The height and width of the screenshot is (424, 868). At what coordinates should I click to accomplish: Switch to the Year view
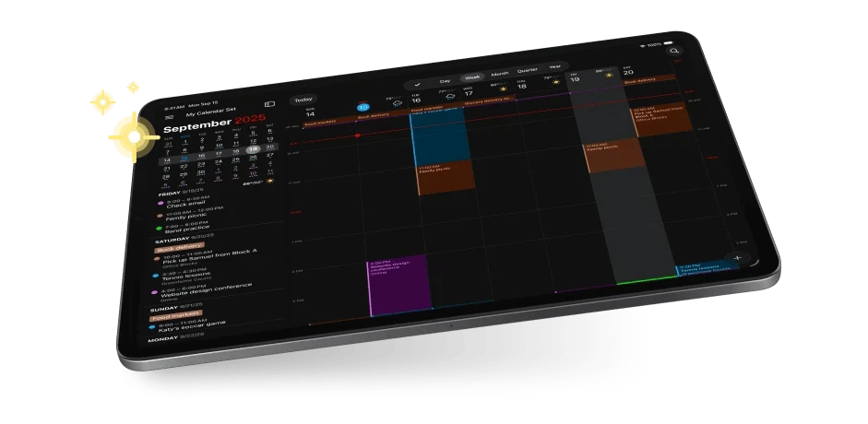(x=554, y=67)
